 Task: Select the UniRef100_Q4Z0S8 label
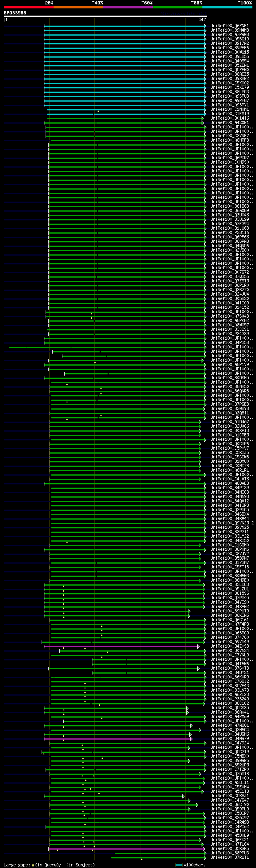[x=230, y=646]
